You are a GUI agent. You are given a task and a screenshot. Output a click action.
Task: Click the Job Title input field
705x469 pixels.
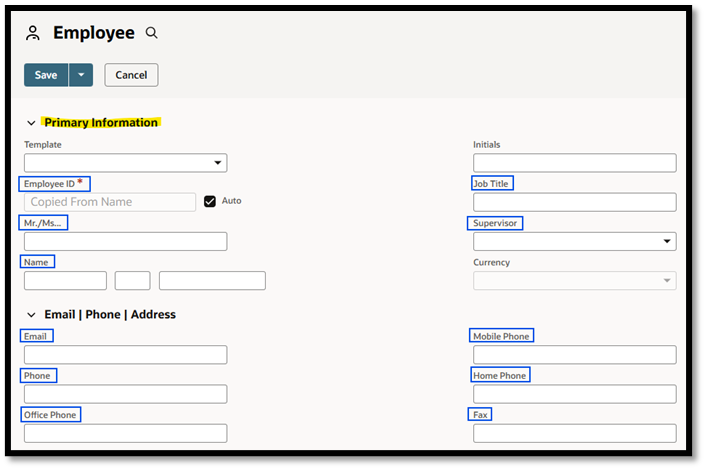(575, 202)
